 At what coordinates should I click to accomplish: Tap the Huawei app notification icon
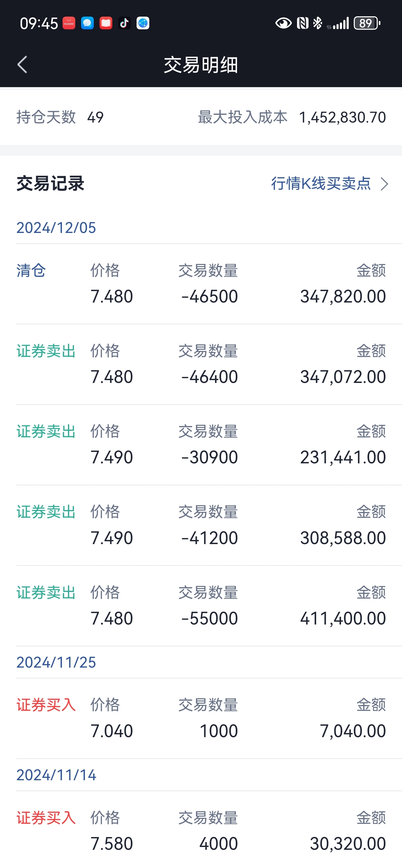[x=69, y=23]
